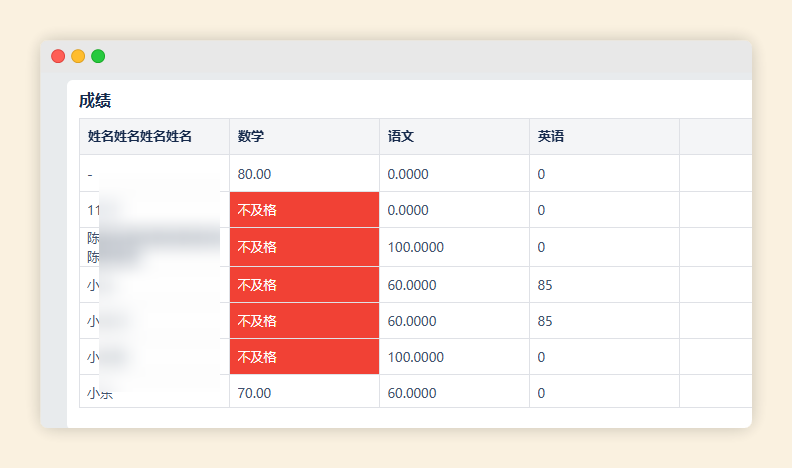
Task: Select the 英语 column header
Action: coord(551,136)
